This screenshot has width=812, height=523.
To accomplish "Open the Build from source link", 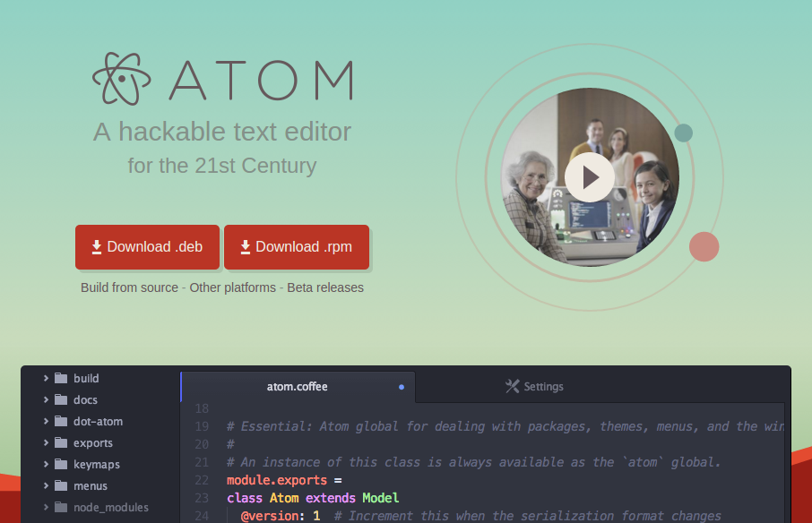I will point(128,287).
